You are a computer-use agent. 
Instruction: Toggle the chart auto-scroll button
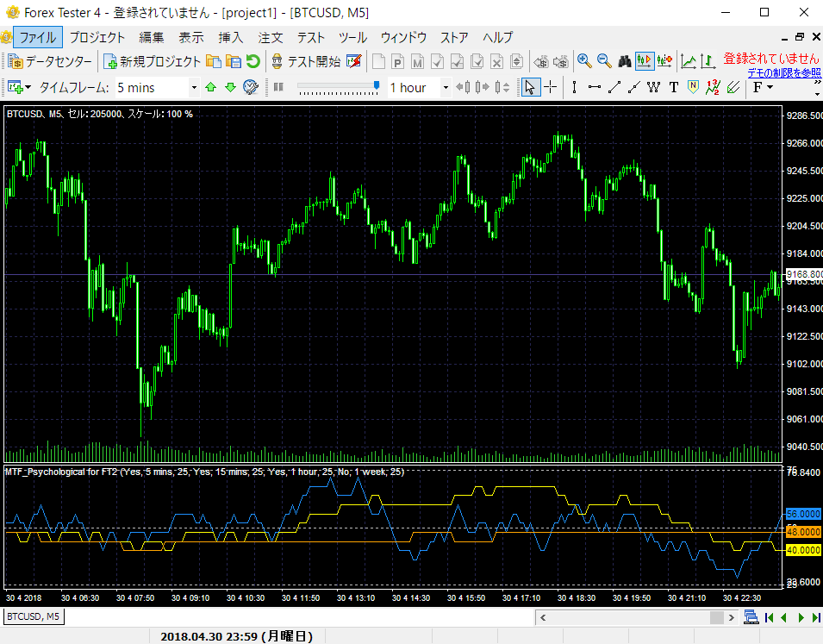click(x=644, y=61)
